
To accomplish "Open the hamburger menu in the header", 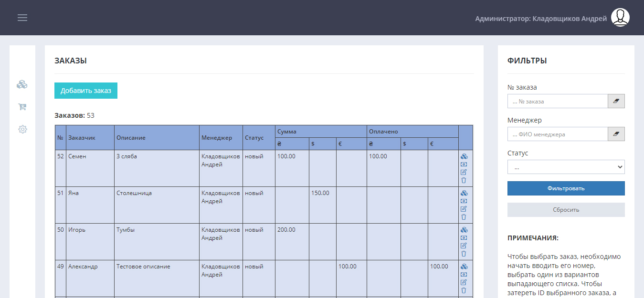I will (22, 18).
